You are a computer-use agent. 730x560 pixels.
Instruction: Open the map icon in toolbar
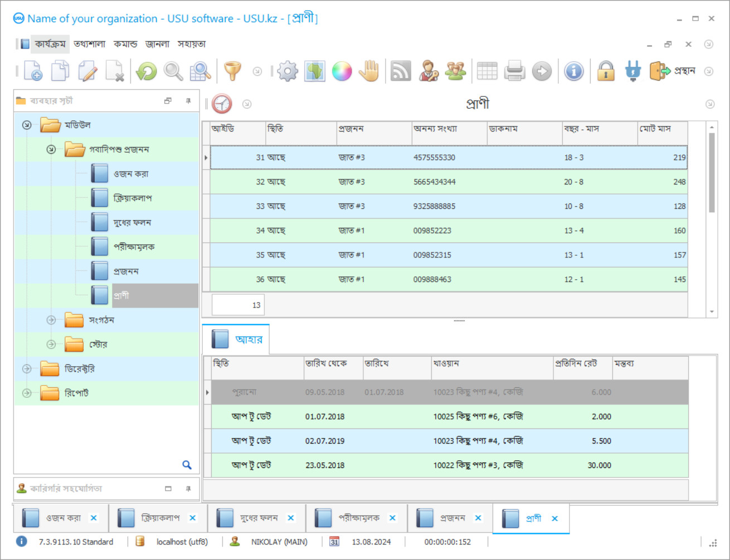[x=315, y=71]
